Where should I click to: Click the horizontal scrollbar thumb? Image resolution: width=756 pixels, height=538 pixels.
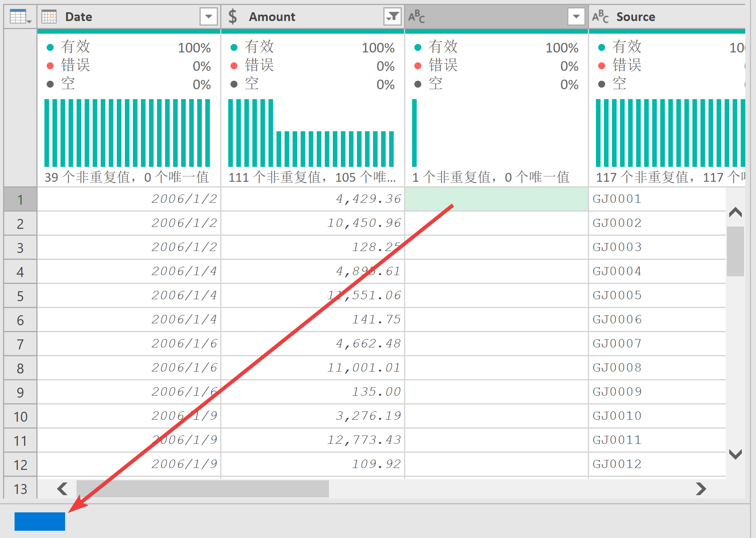coord(202,489)
